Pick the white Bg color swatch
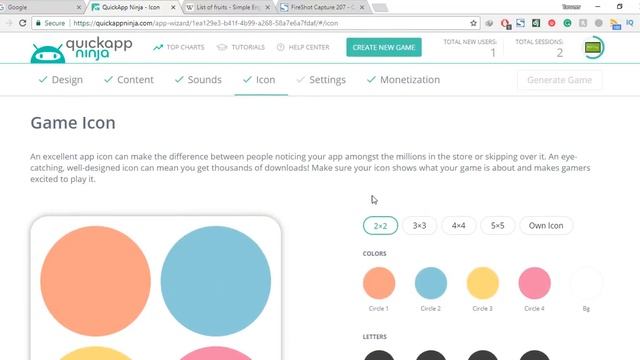The height and width of the screenshot is (360, 640). click(586, 283)
